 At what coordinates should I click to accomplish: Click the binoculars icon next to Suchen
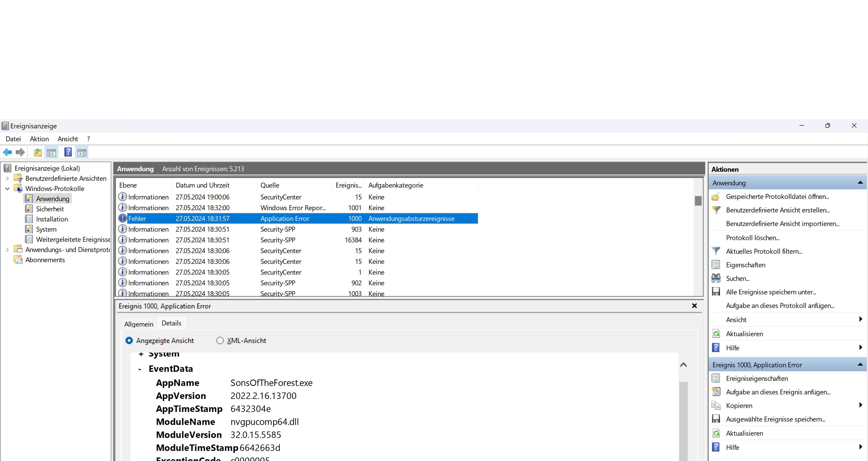[716, 278]
